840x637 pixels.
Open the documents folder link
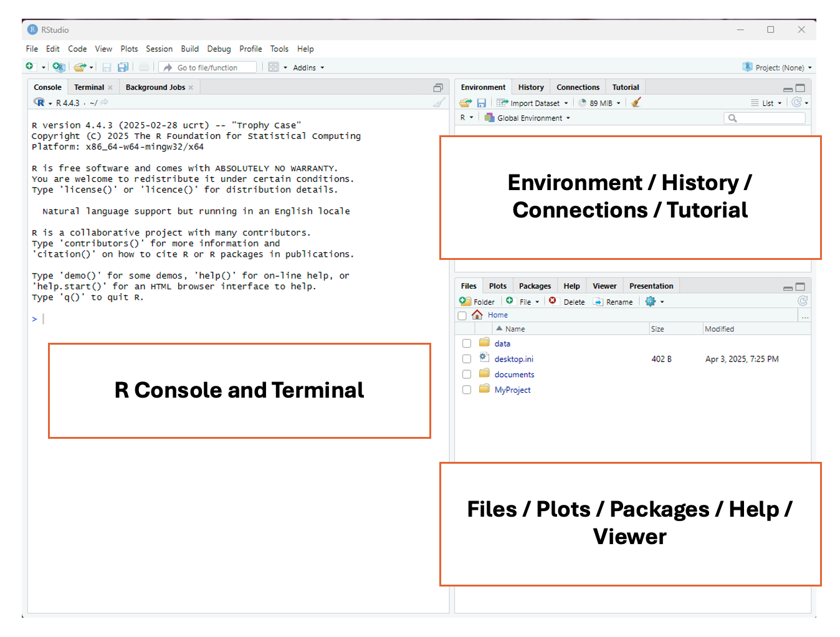(x=514, y=375)
